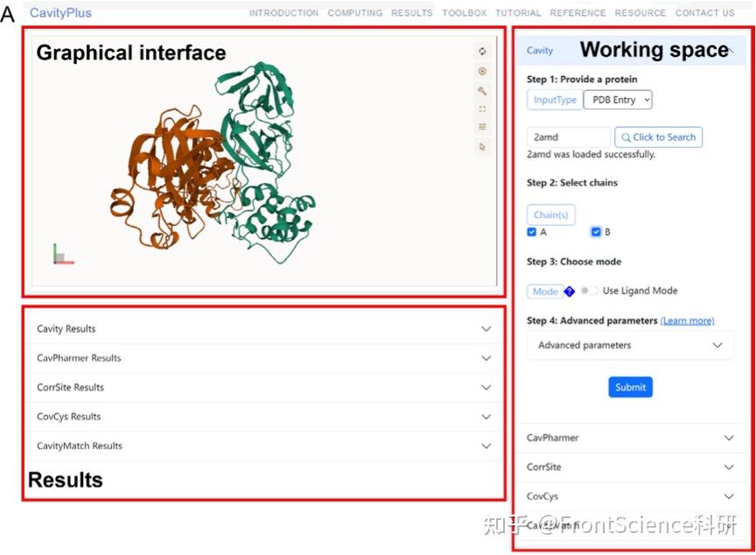Viewport: 756px width, 555px height.
Task: Expand the CavPharmer module in the working space
Action: pos(631,438)
